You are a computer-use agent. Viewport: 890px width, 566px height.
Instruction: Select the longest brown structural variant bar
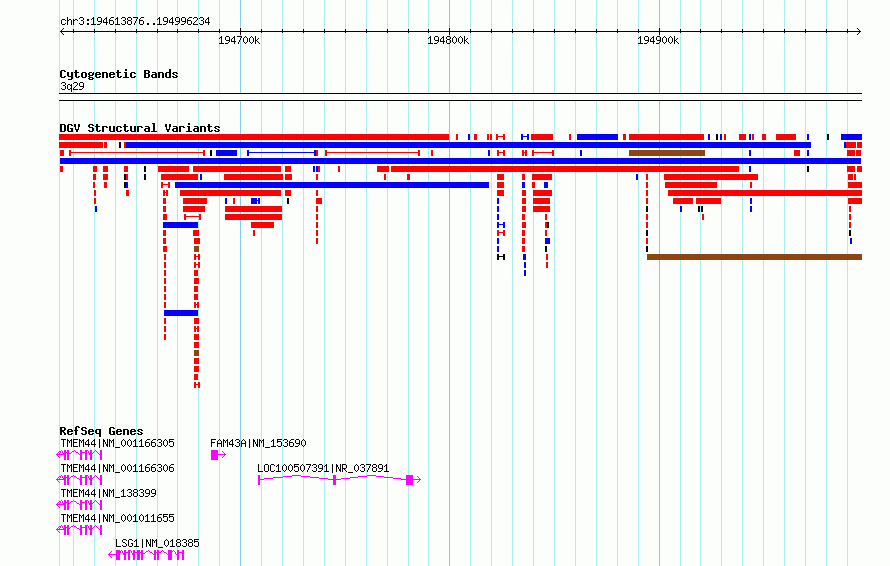point(754,257)
